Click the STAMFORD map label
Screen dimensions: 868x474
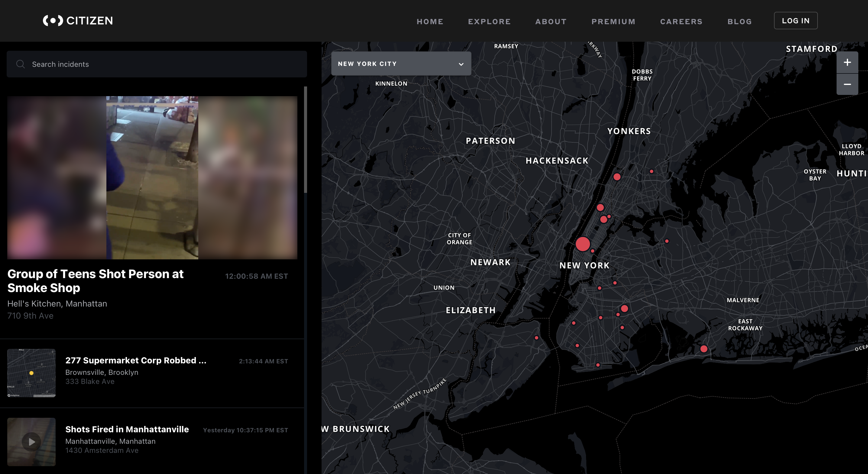811,49
